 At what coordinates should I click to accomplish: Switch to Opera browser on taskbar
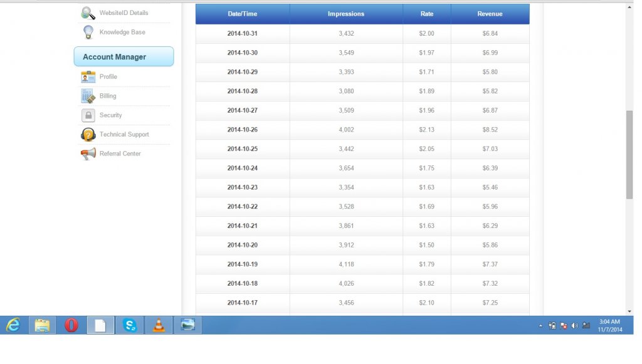point(71,326)
